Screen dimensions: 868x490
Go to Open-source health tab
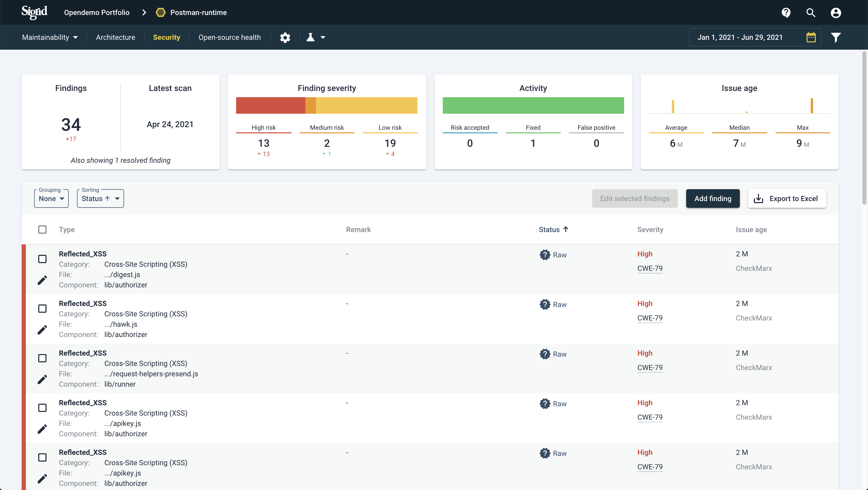[x=229, y=37]
